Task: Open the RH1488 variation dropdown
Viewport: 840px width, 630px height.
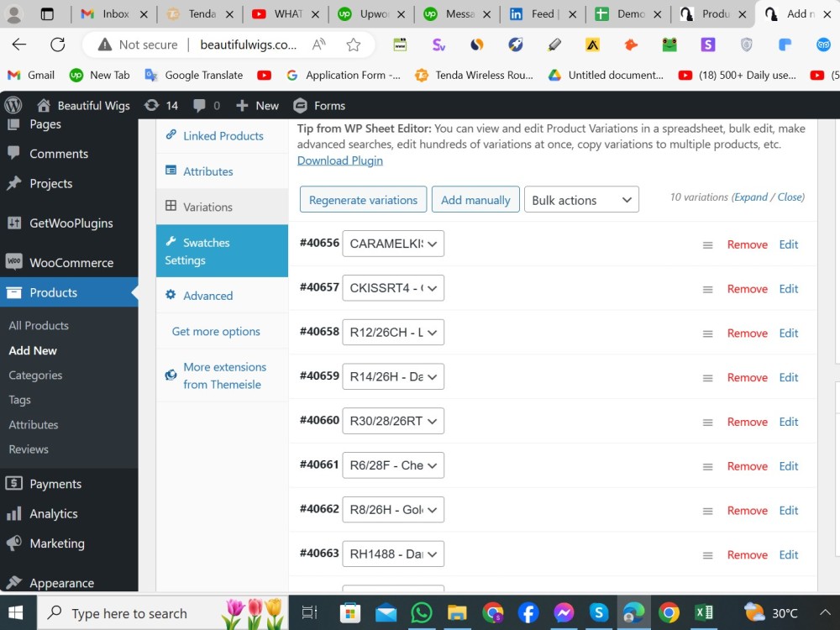Action: pos(392,554)
